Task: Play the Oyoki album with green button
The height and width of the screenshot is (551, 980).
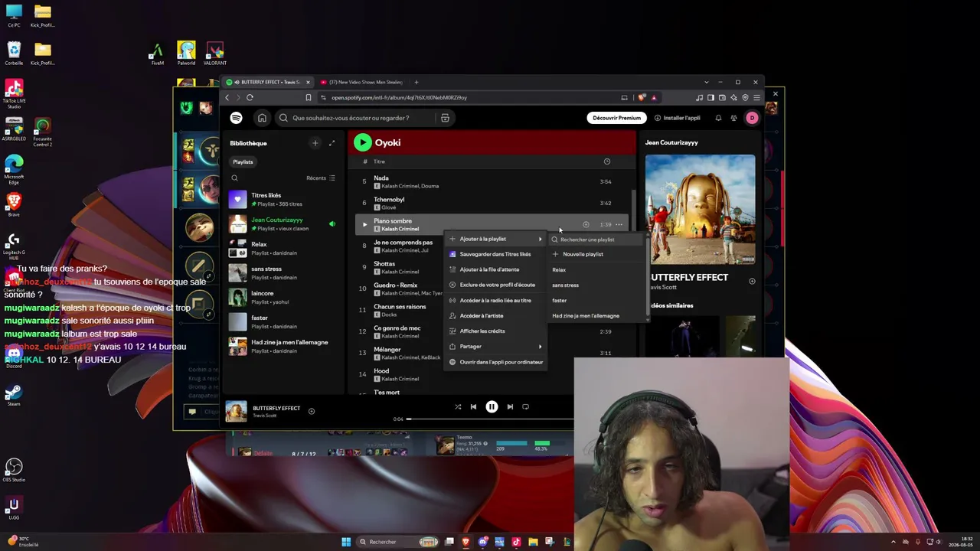Action: pos(362,142)
